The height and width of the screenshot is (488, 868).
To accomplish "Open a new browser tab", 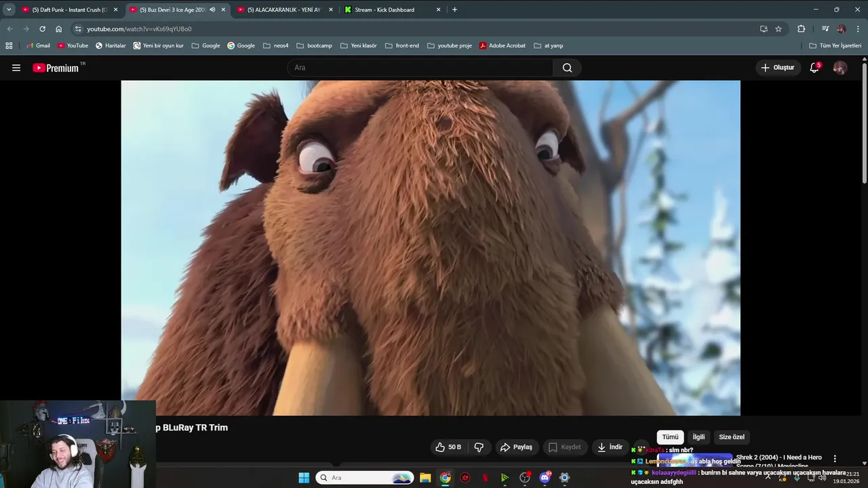I will [x=454, y=9].
